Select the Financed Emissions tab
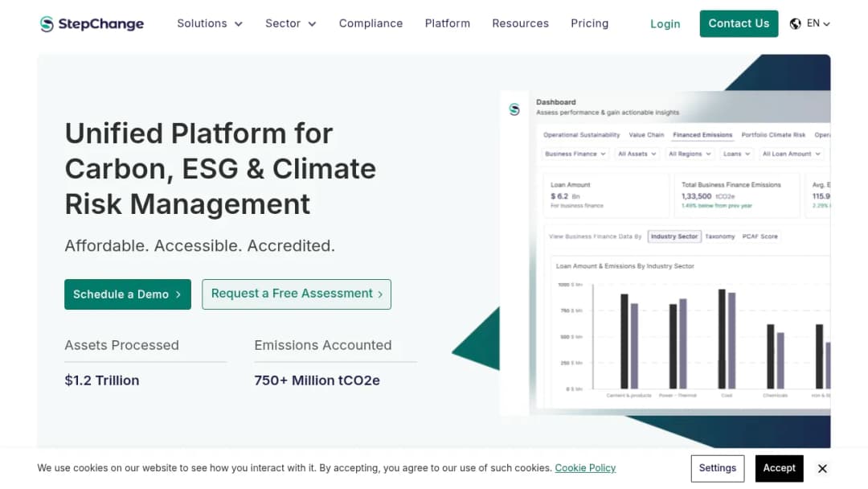The image size is (868, 489). click(702, 135)
